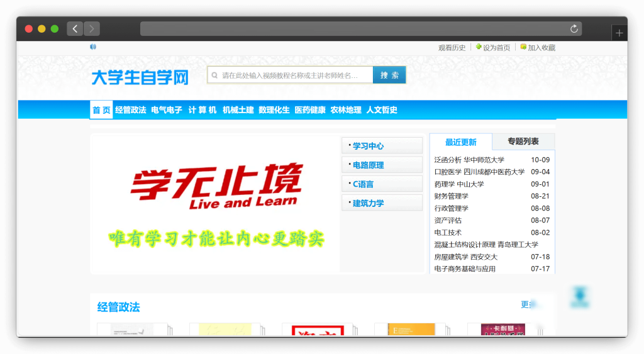This screenshot has width=644, height=354.
Task: Open the 电路原理 course link
Action: point(368,165)
